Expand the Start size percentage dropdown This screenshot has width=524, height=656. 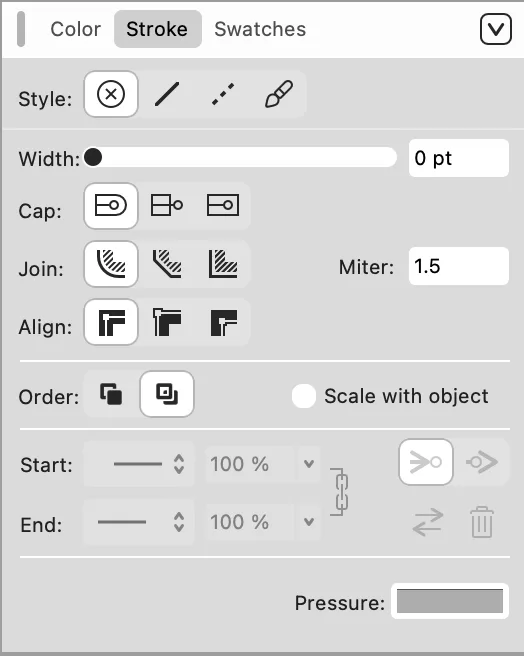point(309,464)
